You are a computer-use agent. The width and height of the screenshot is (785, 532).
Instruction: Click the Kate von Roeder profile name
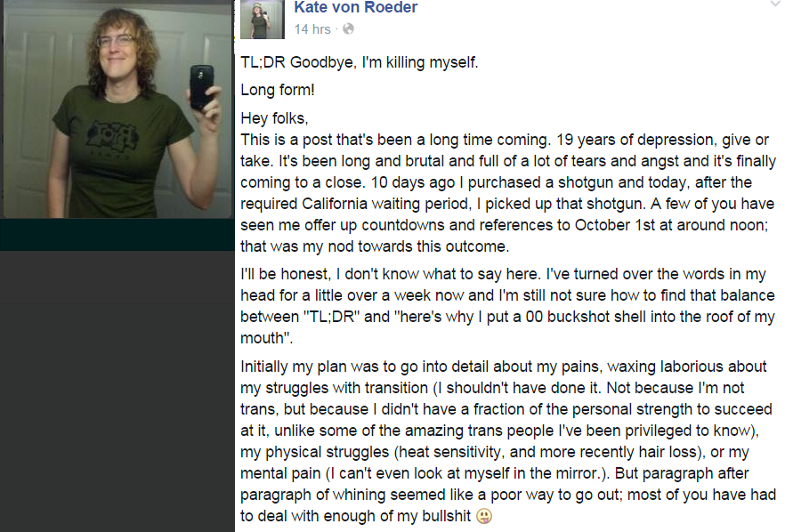point(355,8)
